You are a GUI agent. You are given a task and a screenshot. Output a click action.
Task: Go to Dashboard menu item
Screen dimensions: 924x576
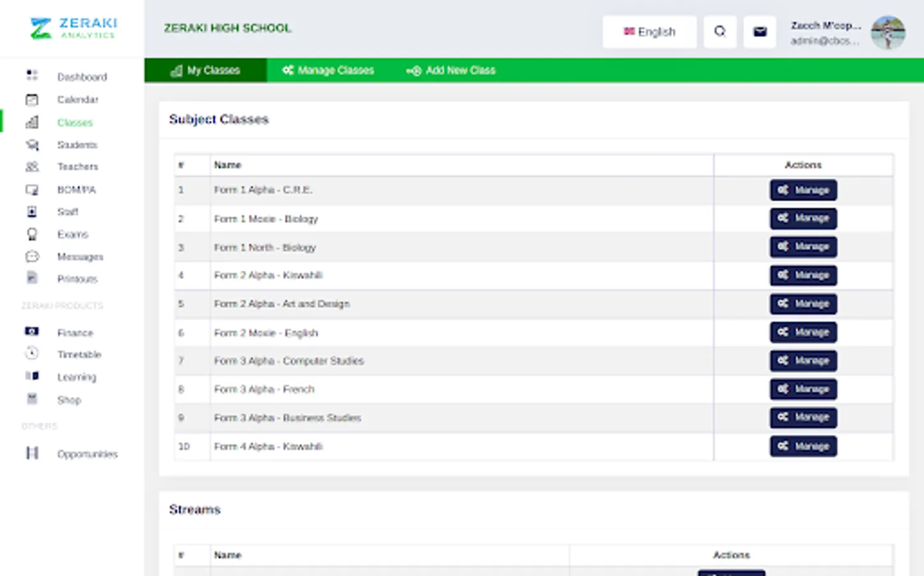pyautogui.click(x=82, y=77)
